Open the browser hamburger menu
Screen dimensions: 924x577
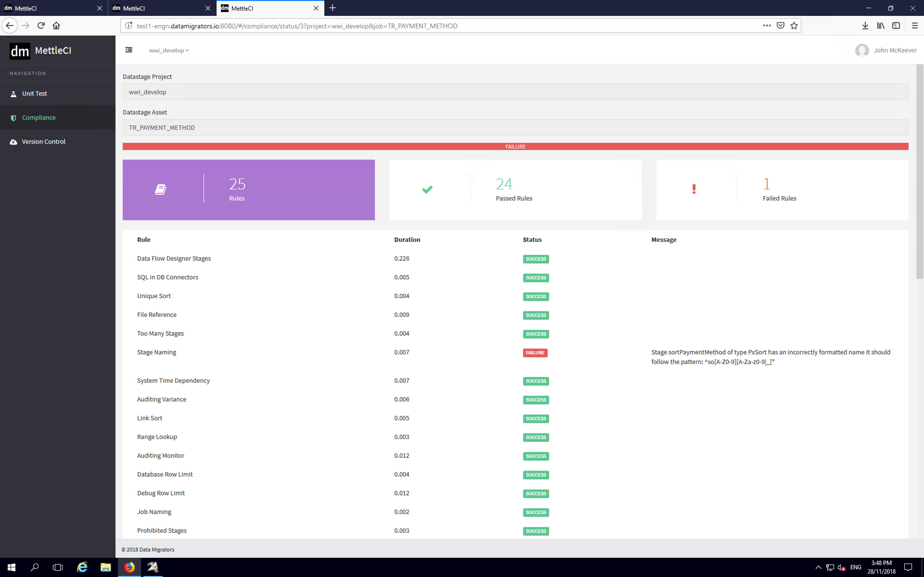click(915, 25)
